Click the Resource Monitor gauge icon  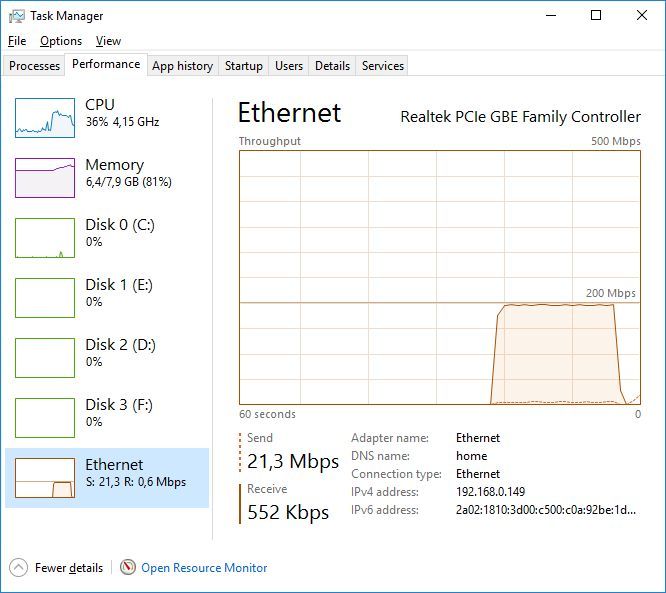(128, 567)
